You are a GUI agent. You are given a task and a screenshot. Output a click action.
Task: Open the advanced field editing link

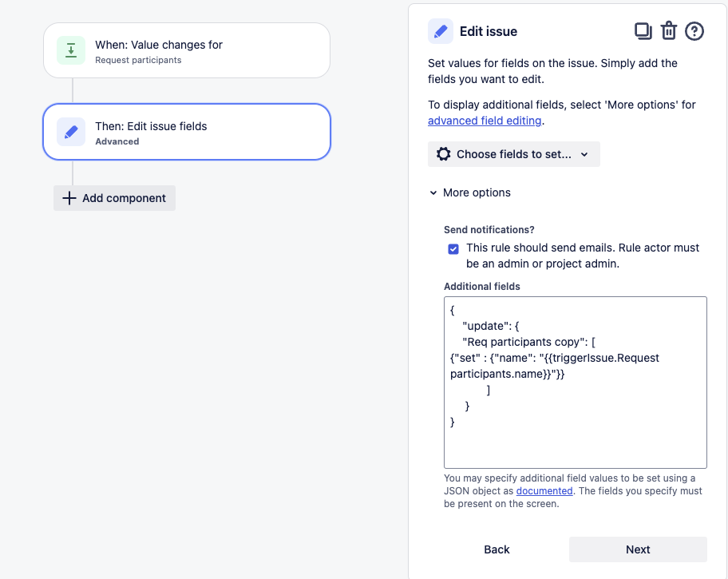(x=485, y=121)
